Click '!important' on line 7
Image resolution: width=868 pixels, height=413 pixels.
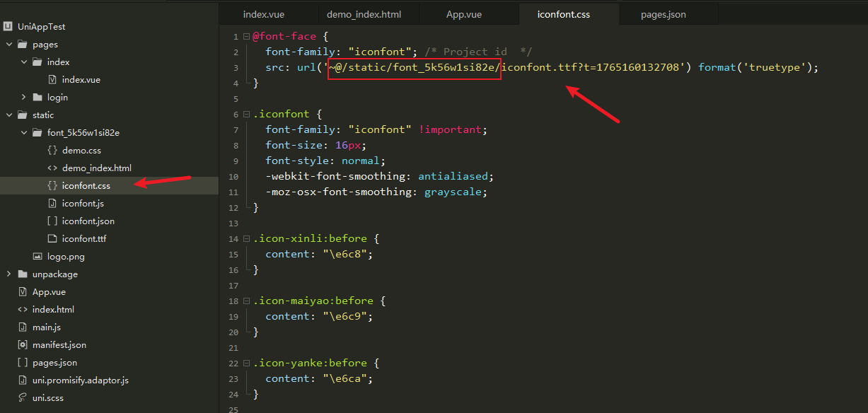(449, 129)
